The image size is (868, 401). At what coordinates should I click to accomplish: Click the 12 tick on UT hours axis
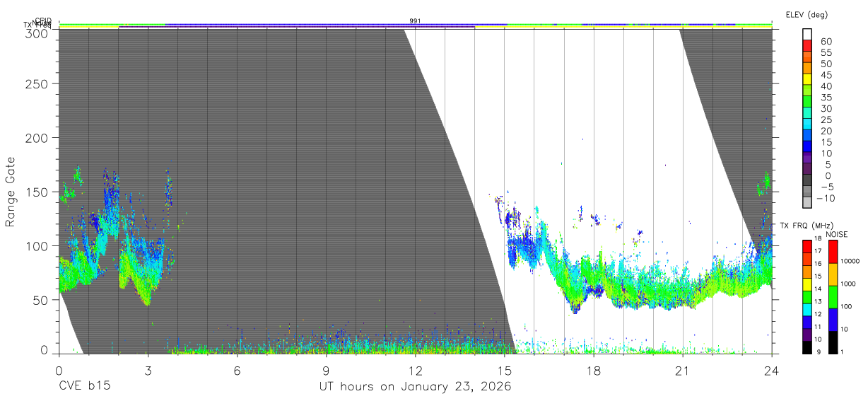(x=415, y=370)
